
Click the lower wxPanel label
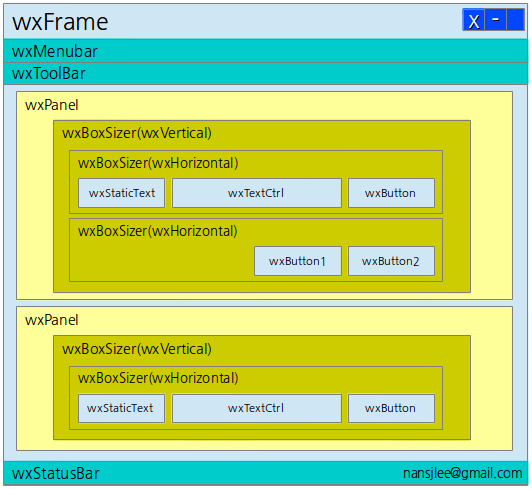pyautogui.click(x=52, y=320)
